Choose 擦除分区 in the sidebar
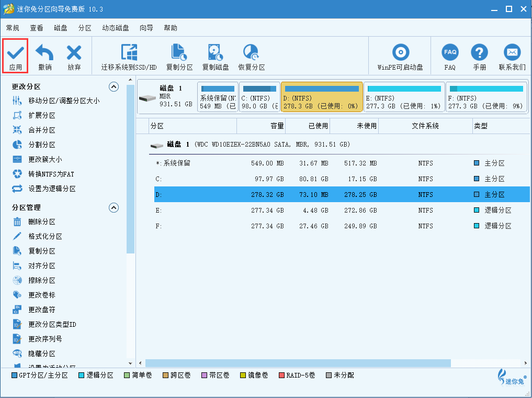 click(33, 280)
